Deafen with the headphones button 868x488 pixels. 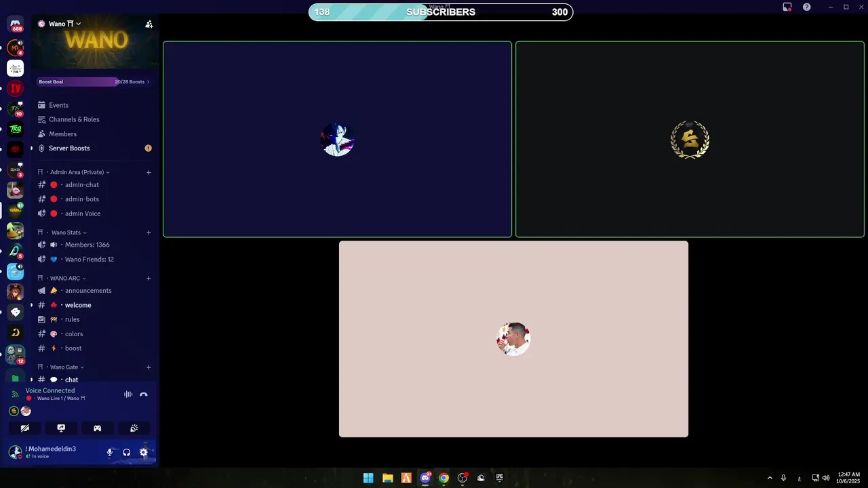click(127, 452)
